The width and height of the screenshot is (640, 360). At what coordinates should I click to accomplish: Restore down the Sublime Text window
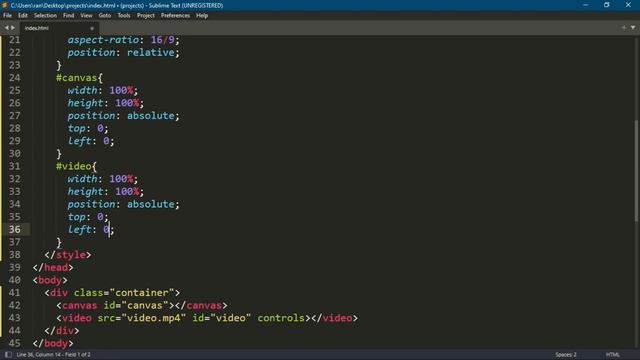click(607, 5)
